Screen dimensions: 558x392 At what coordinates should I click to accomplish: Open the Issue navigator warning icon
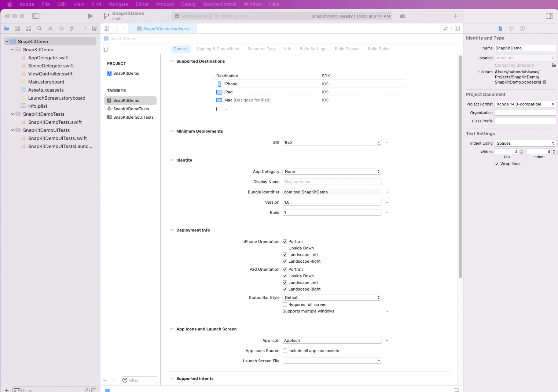click(50, 29)
